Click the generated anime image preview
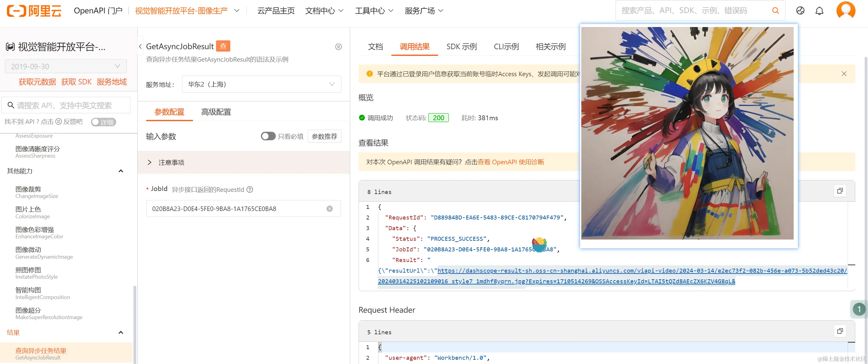This screenshot has width=868, height=364. (x=687, y=133)
